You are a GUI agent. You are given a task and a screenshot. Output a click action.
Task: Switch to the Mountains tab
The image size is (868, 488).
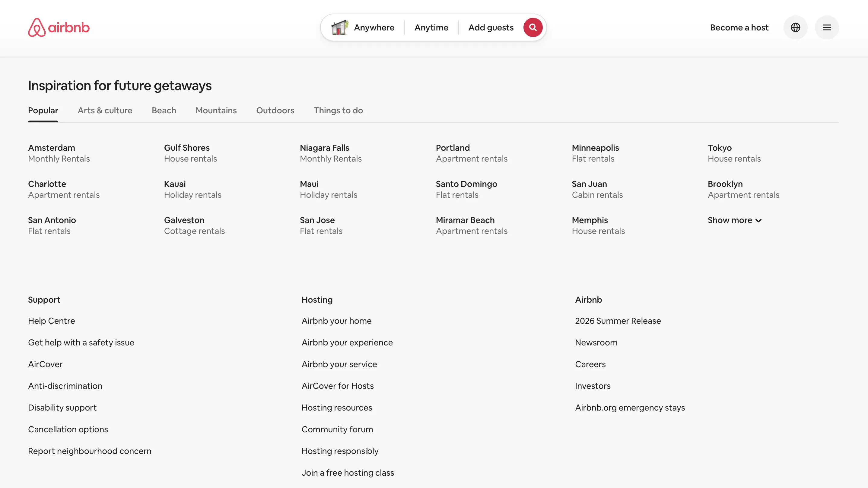tap(216, 110)
